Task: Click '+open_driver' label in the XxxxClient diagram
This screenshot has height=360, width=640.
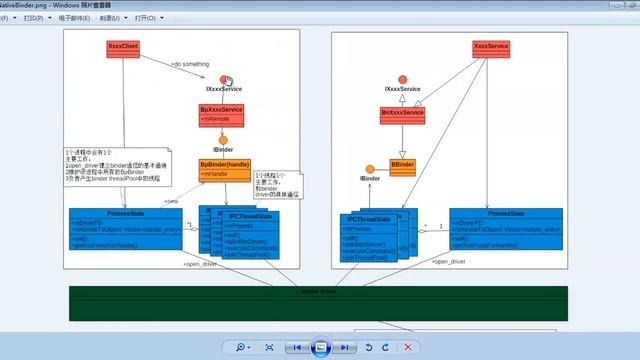Action: [x=200, y=264]
